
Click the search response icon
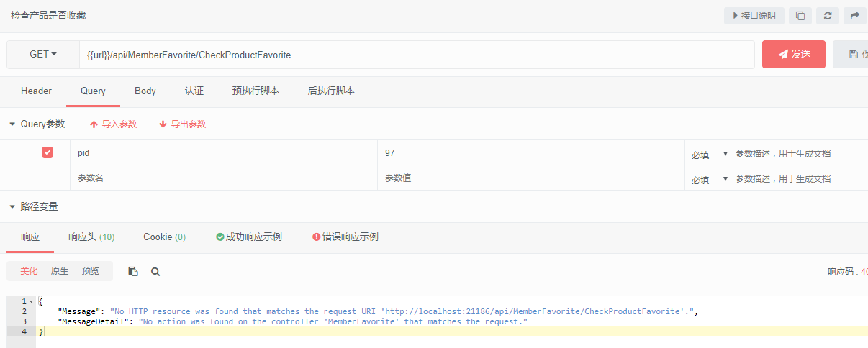pos(155,272)
